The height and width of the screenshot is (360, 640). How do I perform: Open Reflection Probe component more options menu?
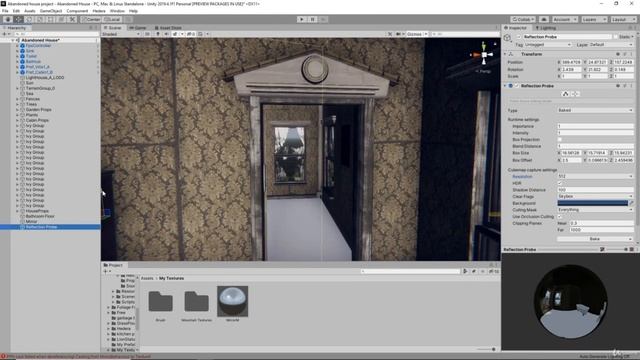tap(631, 86)
